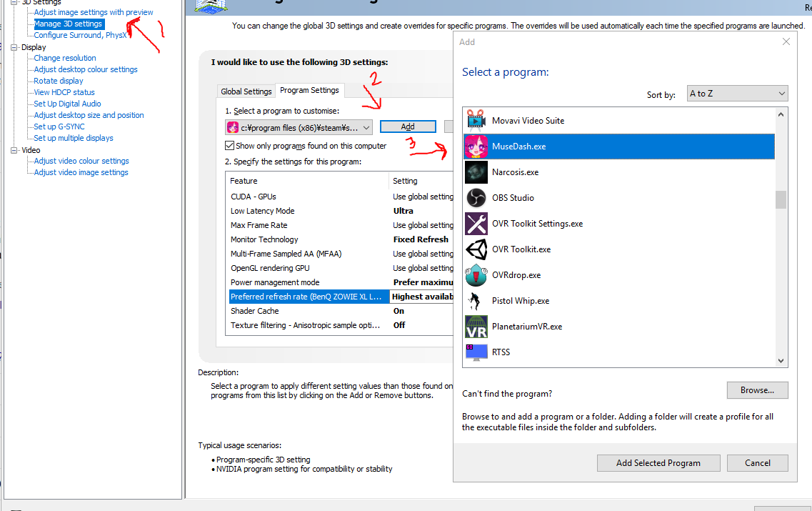Switch to the Global Settings tab

tap(246, 91)
